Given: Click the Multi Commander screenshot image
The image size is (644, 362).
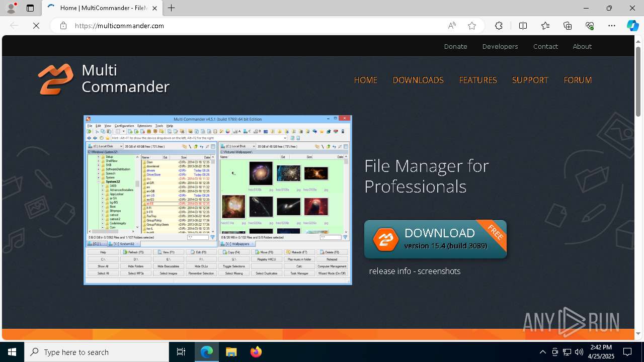Looking at the screenshot, I should tap(218, 200).
